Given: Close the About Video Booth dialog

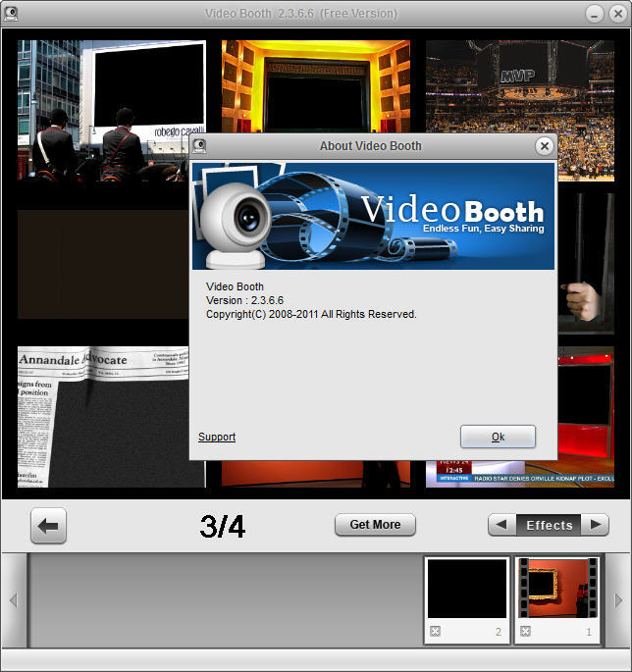Looking at the screenshot, I should [545, 146].
